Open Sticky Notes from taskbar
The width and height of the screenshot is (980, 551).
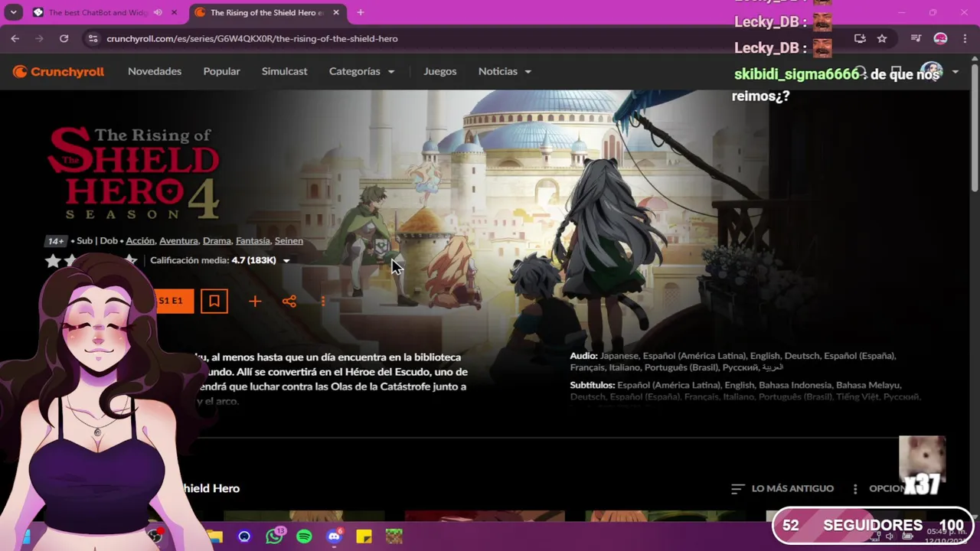364,536
